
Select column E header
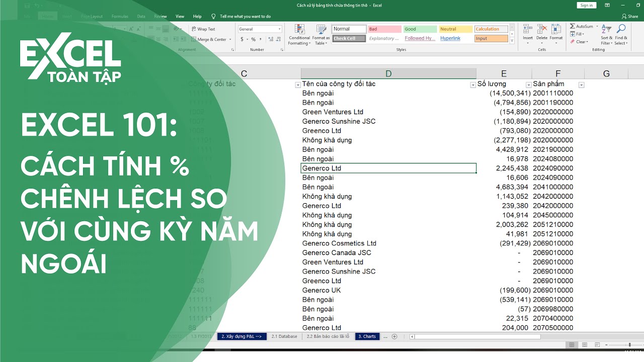coord(504,73)
